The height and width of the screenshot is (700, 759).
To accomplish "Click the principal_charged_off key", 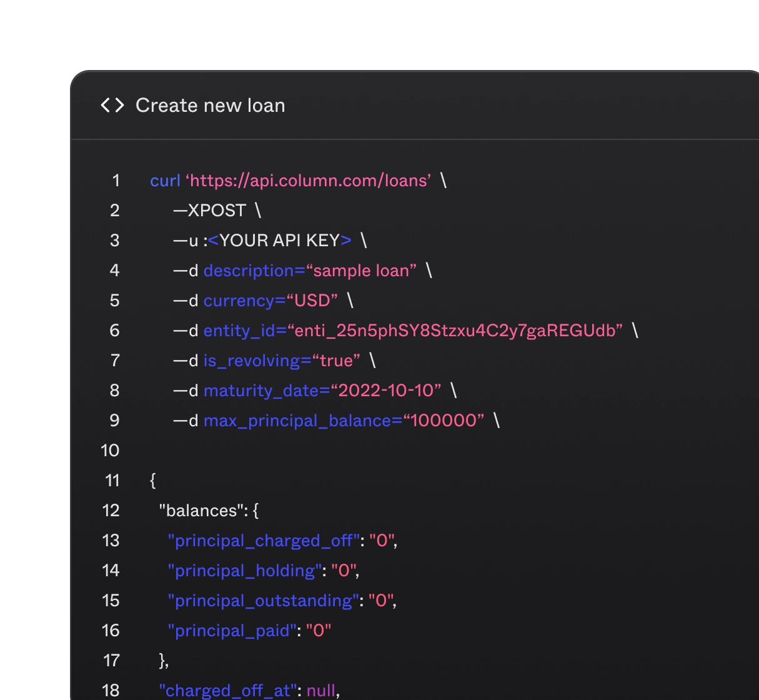I will pyautogui.click(x=263, y=541).
